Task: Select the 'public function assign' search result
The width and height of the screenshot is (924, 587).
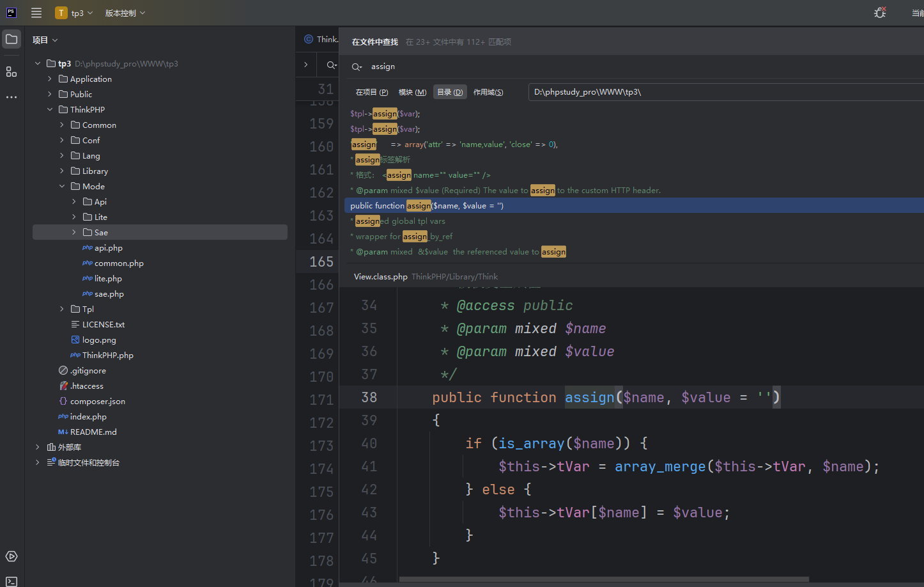Action: click(427, 206)
